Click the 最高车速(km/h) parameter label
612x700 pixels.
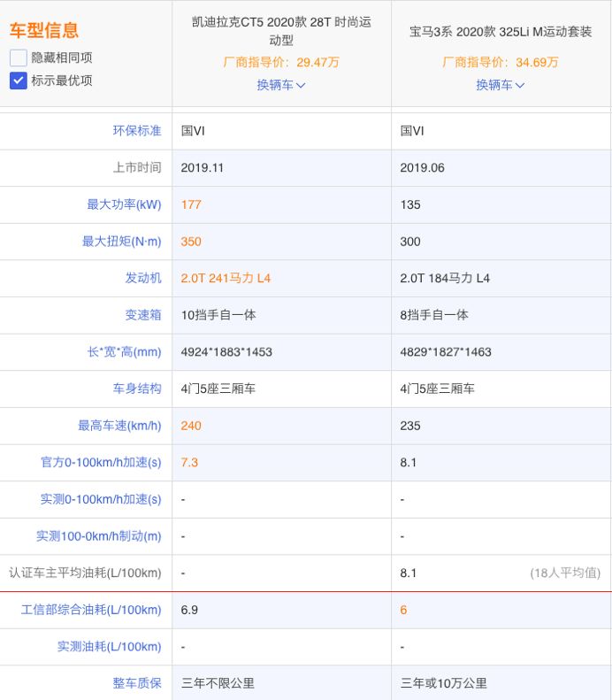pos(119,426)
